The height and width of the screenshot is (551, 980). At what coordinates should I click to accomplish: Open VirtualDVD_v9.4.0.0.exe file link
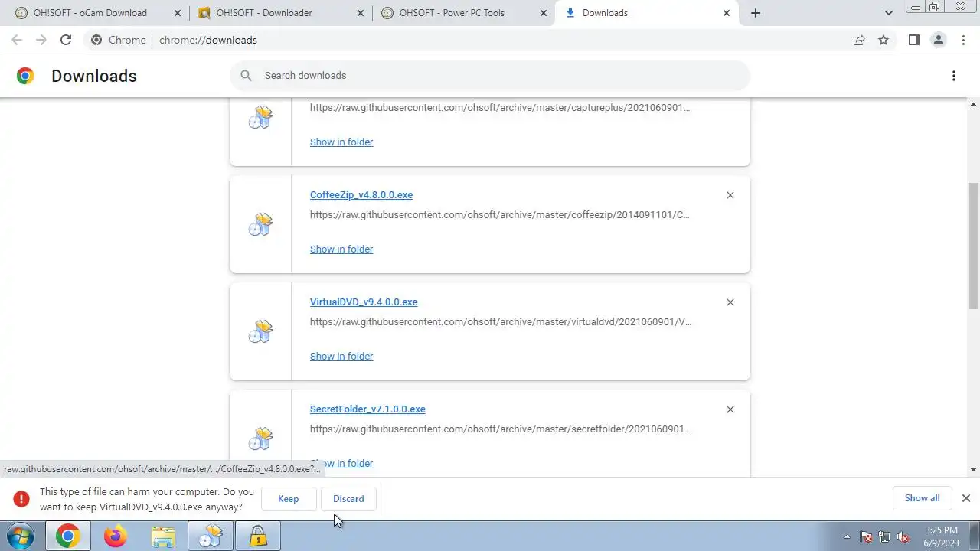pyautogui.click(x=364, y=302)
